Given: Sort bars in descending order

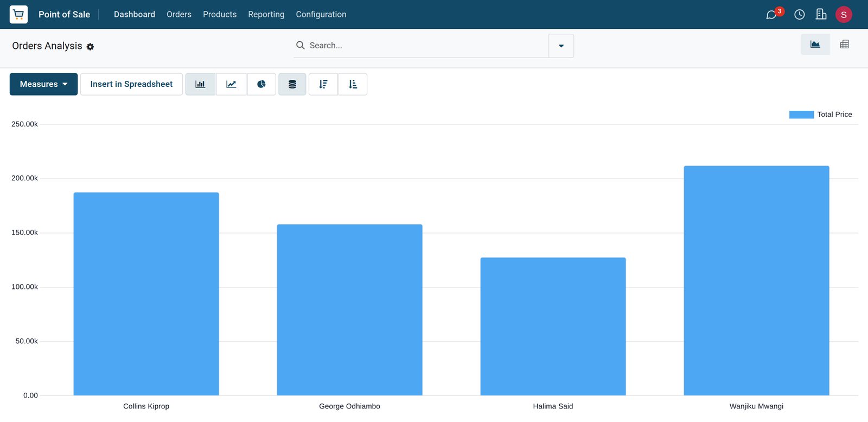Looking at the screenshot, I should point(323,84).
